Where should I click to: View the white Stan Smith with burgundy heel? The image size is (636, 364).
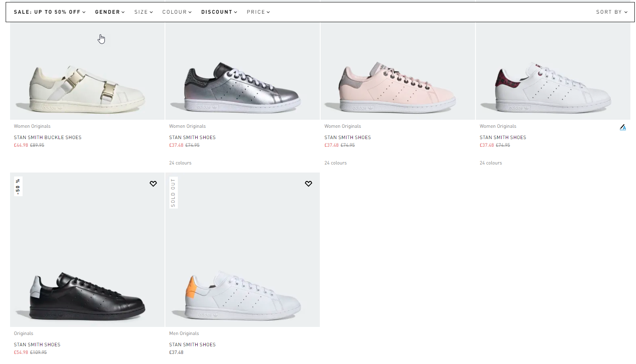click(553, 71)
